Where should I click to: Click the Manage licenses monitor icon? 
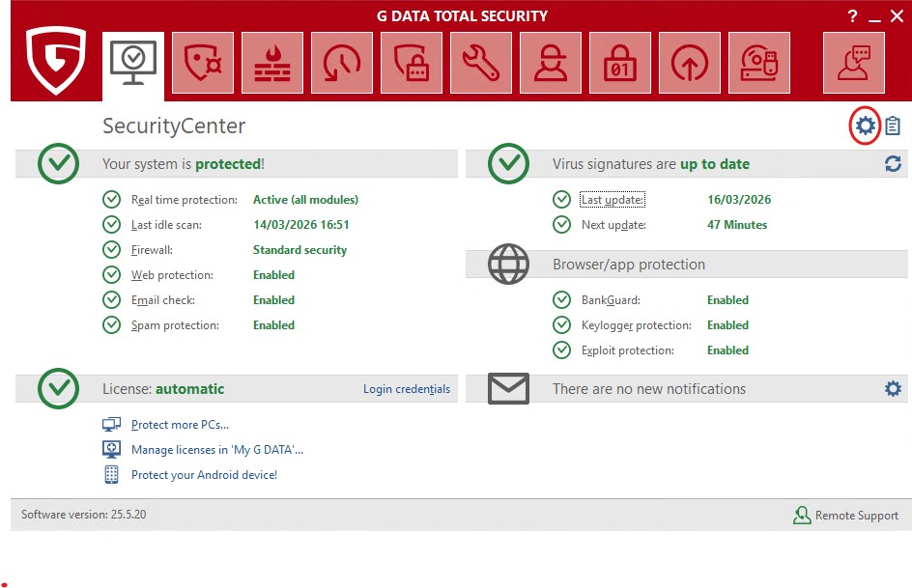click(x=111, y=449)
